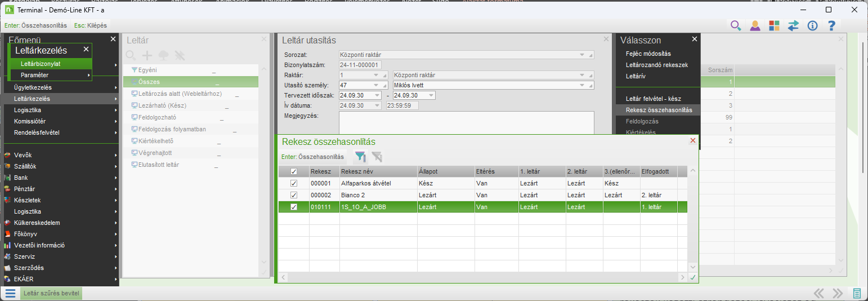Open the document list icon at bottom right
Image resolution: width=868 pixels, height=301 pixels.
(857, 293)
